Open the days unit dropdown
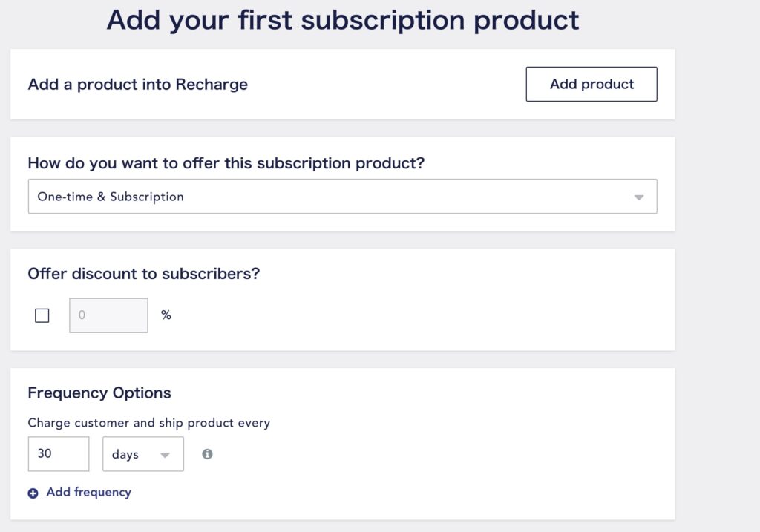 143,454
